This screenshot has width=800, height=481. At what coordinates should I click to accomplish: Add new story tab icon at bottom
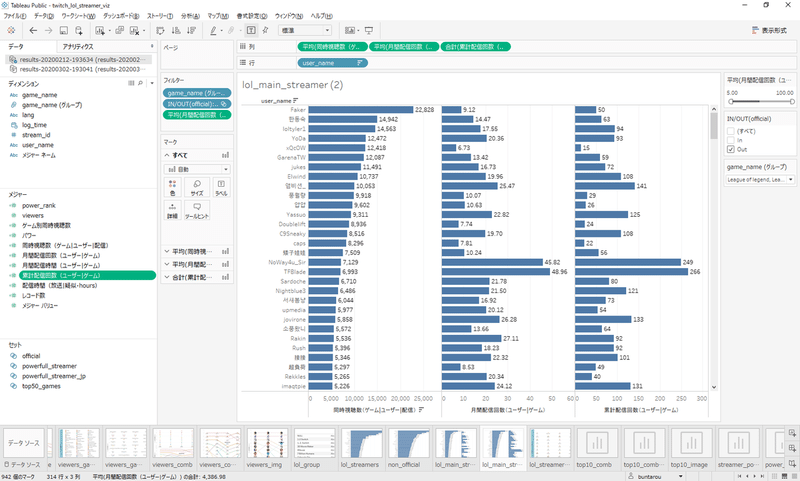click(792, 463)
